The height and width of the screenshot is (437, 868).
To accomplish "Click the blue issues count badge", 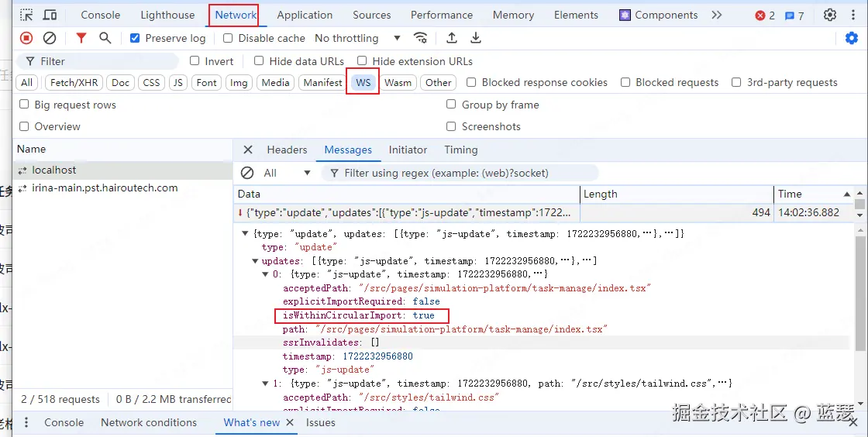I will coord(794,15).
